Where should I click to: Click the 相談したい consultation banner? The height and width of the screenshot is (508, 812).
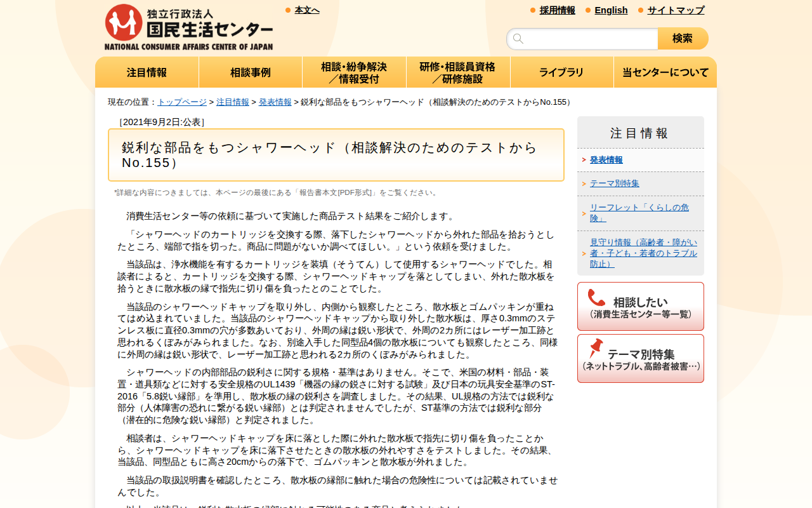coord(641,307)
